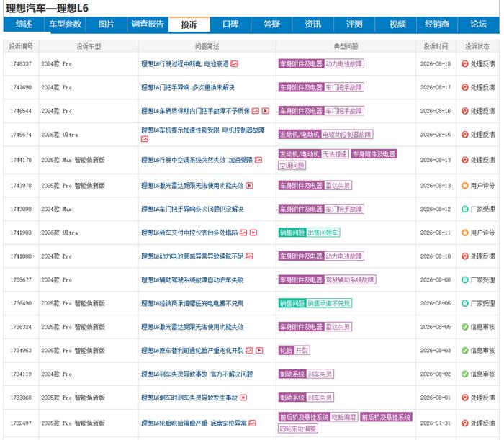This screenshot has width=504, height=440.
Task: Open complaint 理想L6门把手异响 多次更换未解决
Action: coord(188,87)
